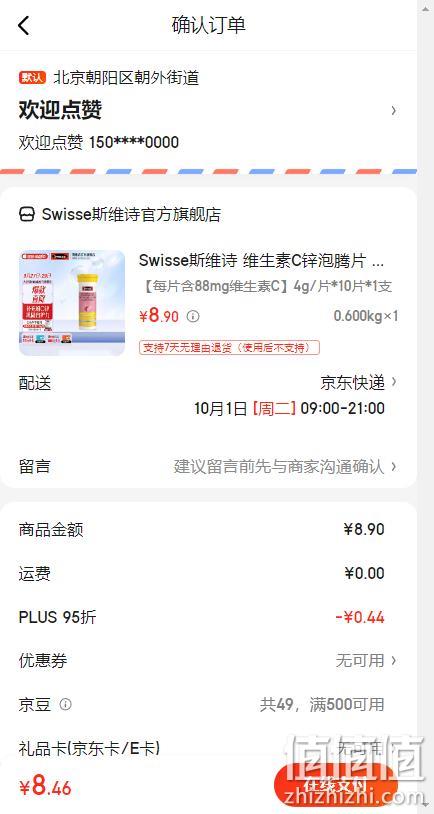Click the store icon beside Swisse斯维诗官方旗舰店

tap(27, 214)
